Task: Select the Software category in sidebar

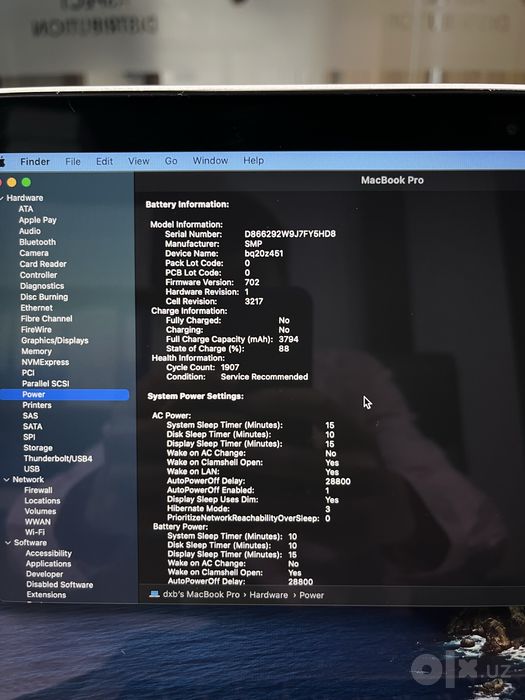Action: click(x=30, y=543)
